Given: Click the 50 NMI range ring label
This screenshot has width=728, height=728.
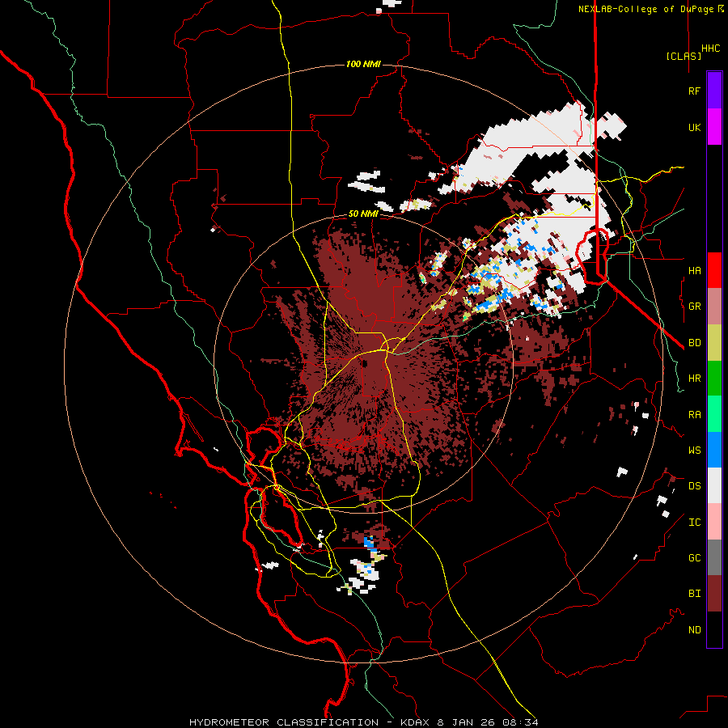Looking at the screenshot, I should click(363, 214).
